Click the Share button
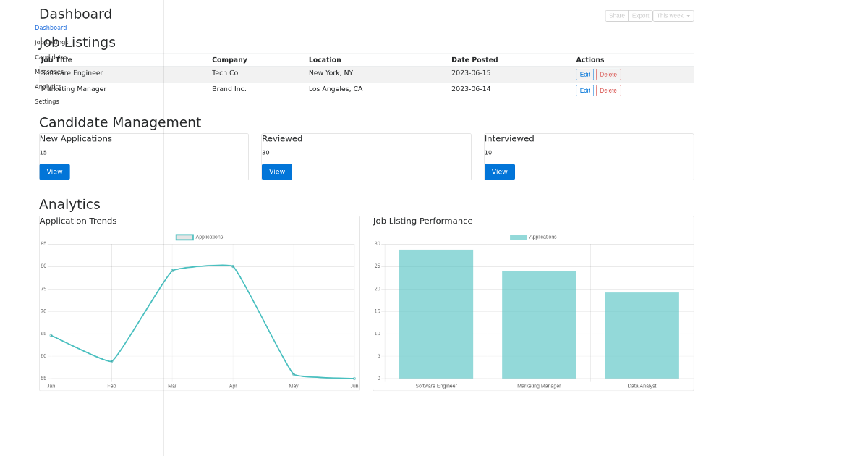 [x=616, y=15]
